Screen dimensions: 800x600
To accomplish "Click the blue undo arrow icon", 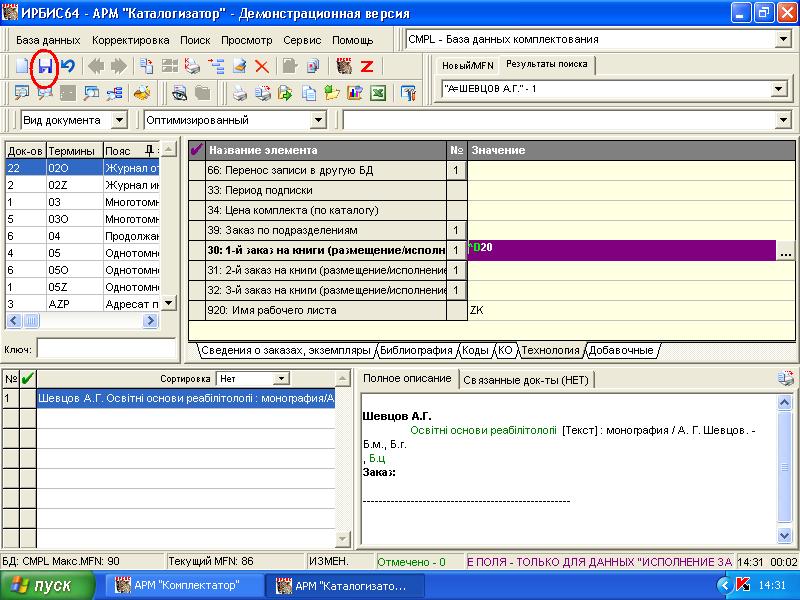I will [x=67, y=67].
